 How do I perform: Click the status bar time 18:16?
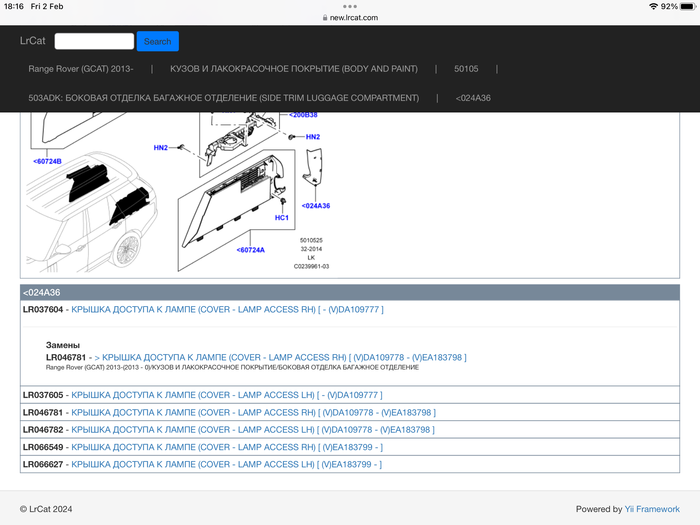[x=14, y=6]
